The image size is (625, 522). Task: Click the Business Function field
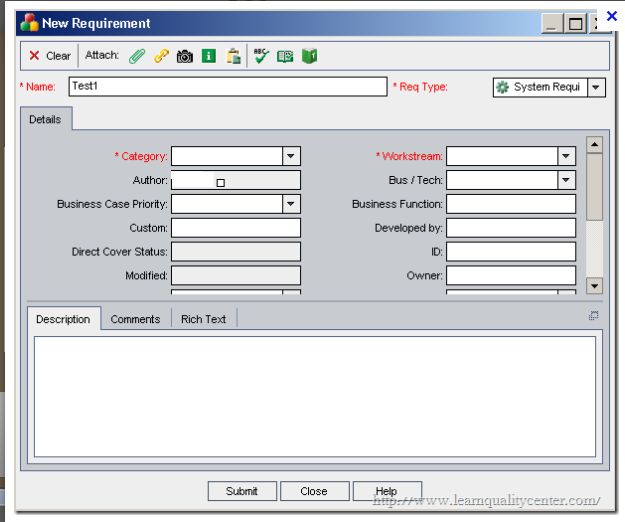[511, 204]
